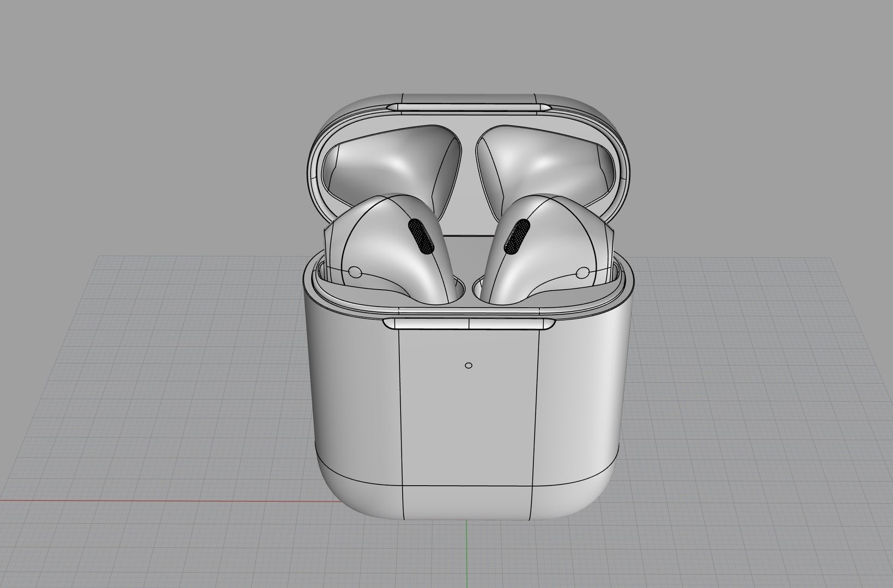Click the green Y-axis line on the grid
The height and width of the screenshot is (588, 893).
pos(467,554)
